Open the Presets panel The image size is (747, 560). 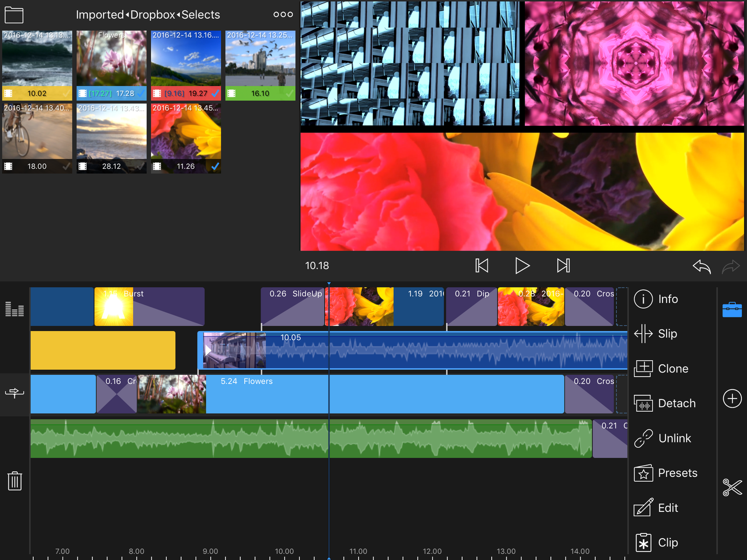click(x=665, y=473)
